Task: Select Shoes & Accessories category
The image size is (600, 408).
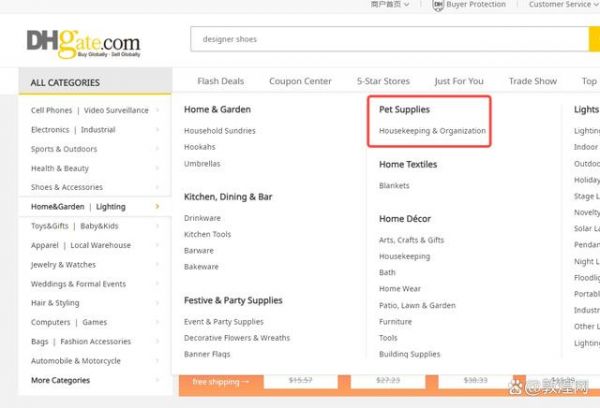Action: (67, 187)
